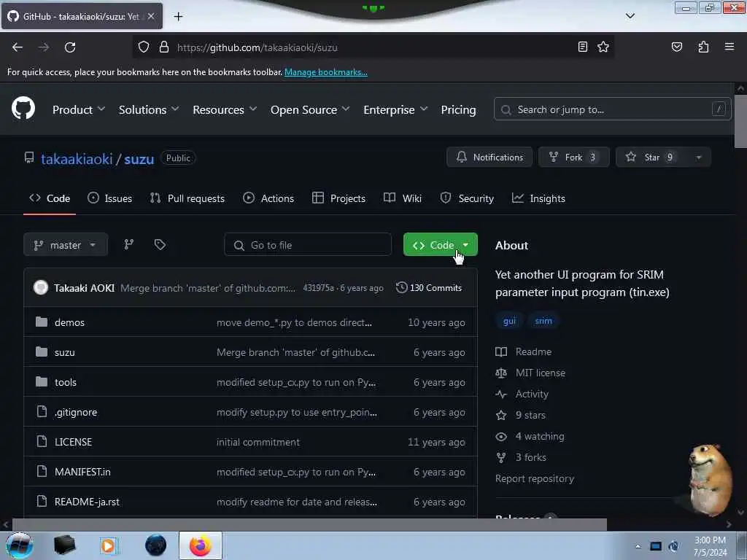
Task: Open a new tab with plus icon
Action: pyautogui.click(x=178, y=17)
